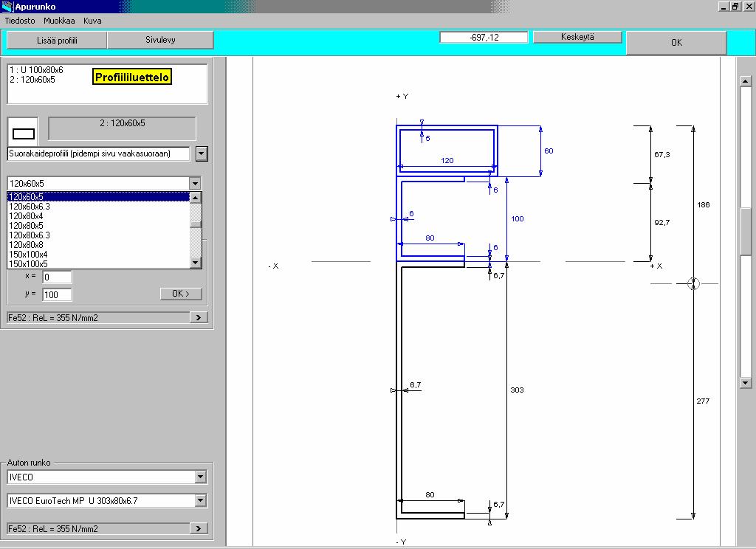756x549 pixels.
Task: Click the Lisää profiili button
Action: pyautogui.click(x=57, y=41)
